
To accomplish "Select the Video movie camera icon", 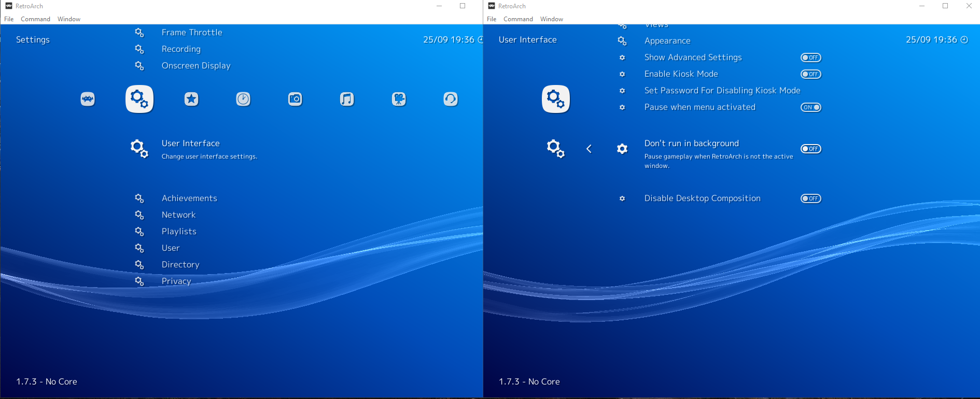I will (399, 99).
